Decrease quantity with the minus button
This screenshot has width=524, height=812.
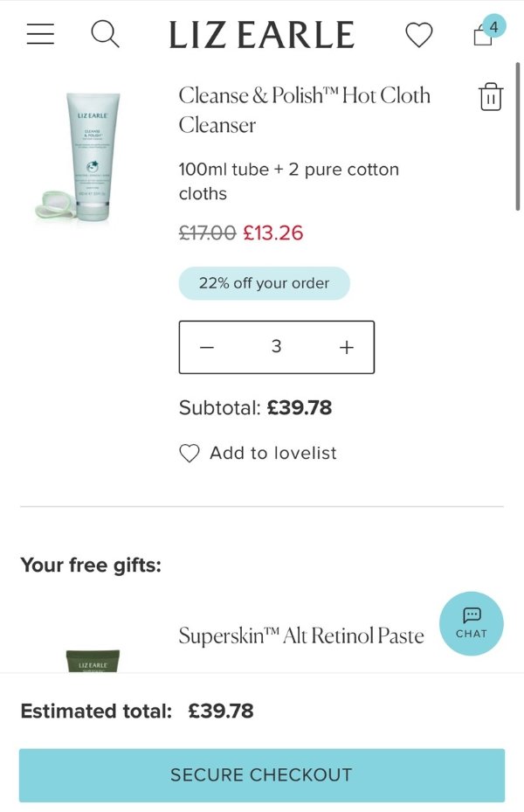click(207, 347)
